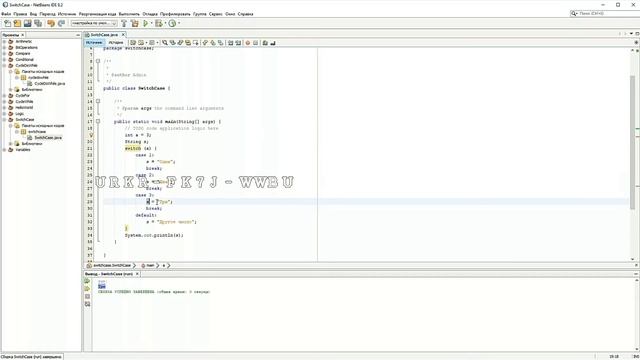Click the Toggle Bookmark editor icon
This screenshot has width=640, height=360.
pos(220,42)
